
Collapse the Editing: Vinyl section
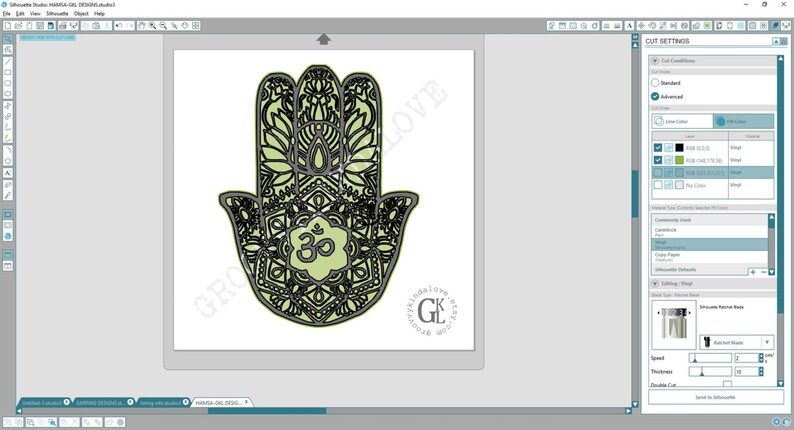(655, 284)
